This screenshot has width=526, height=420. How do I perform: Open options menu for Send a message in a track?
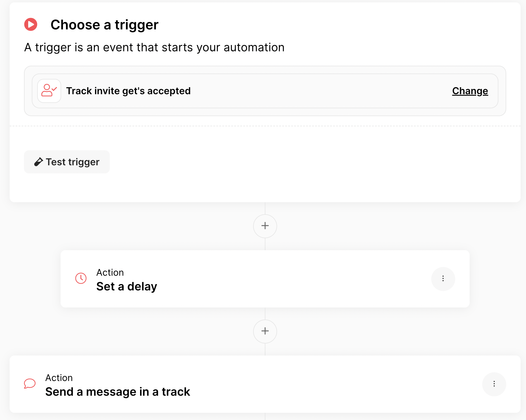pos(494,384)
